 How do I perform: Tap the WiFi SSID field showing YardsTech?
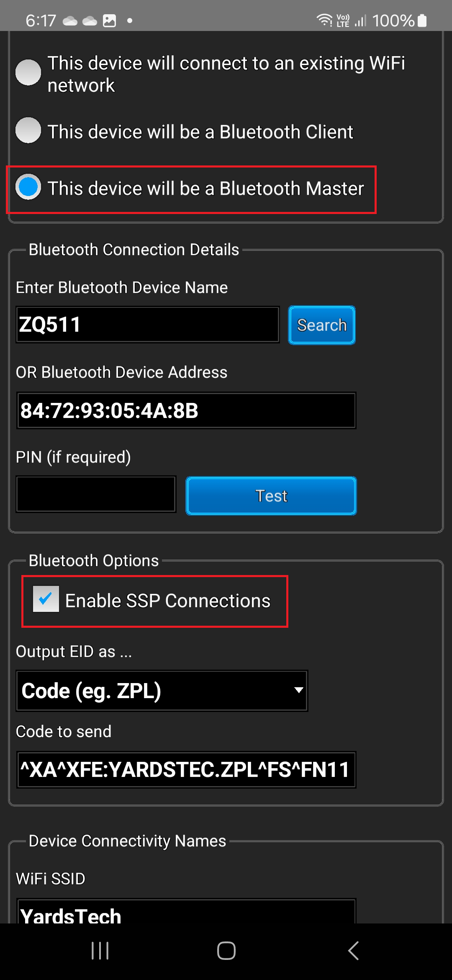click(186, 912)
